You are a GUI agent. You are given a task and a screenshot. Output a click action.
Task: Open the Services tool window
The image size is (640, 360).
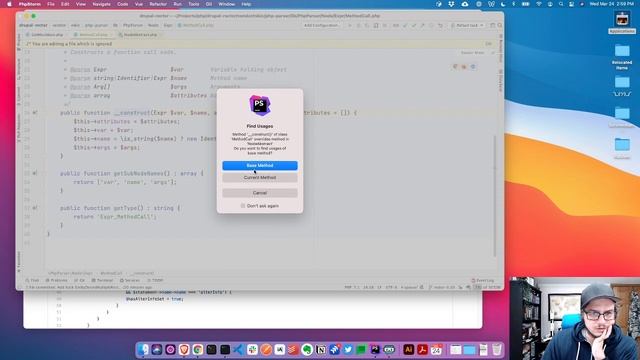(x=130, y=280)
